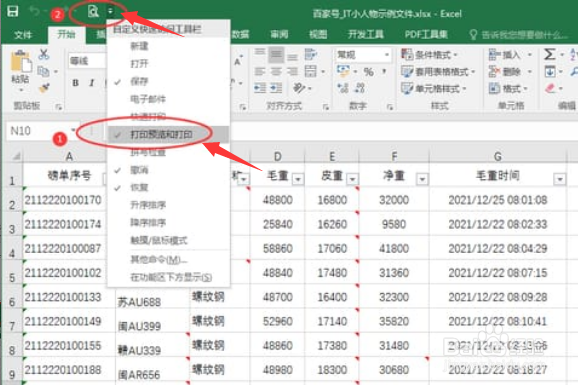Image resolution: width=578 pixels, height=385 pixels.
Task: Click the Increase Font Size A icon
Action: point(238,60)
